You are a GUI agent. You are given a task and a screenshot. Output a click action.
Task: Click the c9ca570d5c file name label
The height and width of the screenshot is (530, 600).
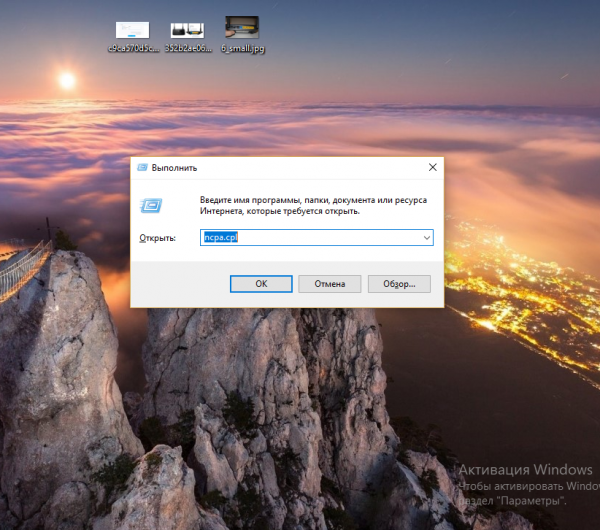tap(133, 47)
